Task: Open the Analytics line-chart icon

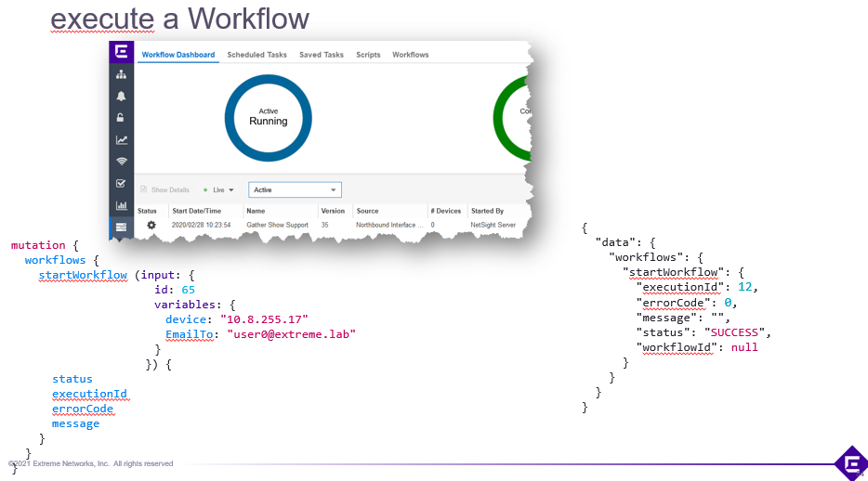Action: 121,140
